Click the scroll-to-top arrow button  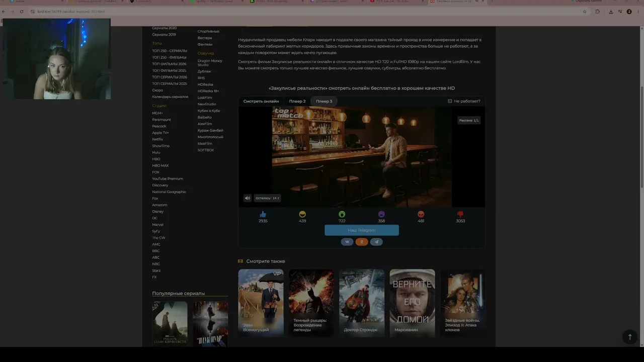click(x=629, y=337)
